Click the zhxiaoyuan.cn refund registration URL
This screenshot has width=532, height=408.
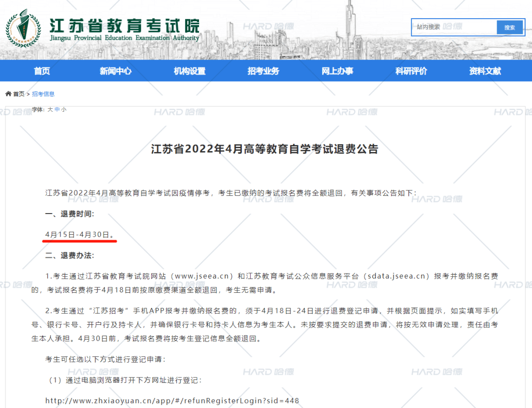172,401
